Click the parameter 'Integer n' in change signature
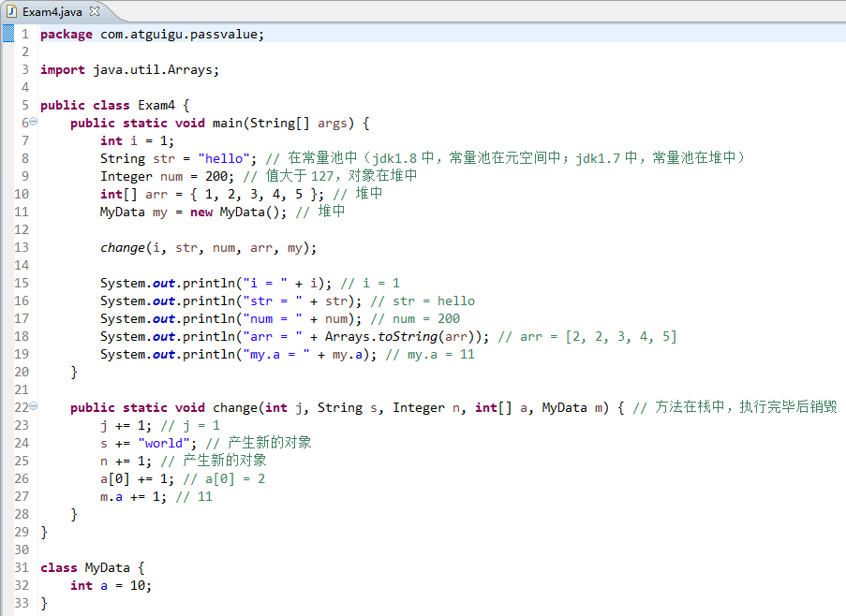This screenshot has height=616, width=846. [427, 407]
